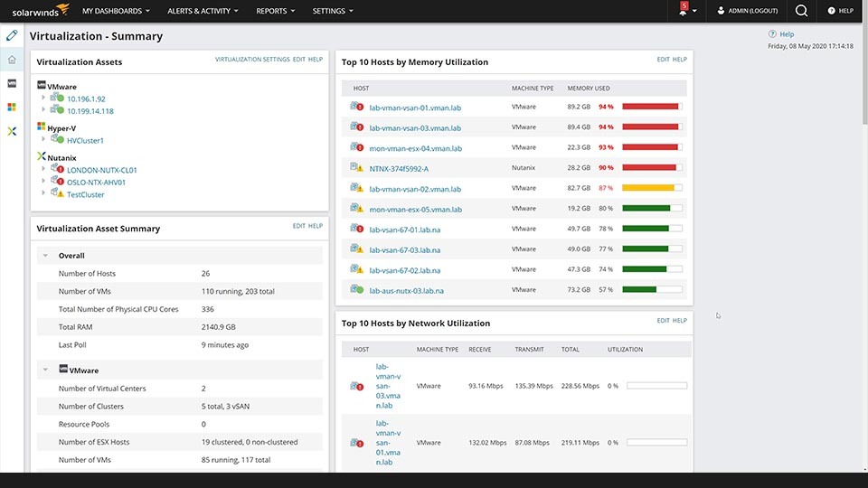Open host lab-vman-vsan-01.vman.lab link
The height and width of the screenshot is (488, 868).
pyautogui.click(x=415, y=108)
